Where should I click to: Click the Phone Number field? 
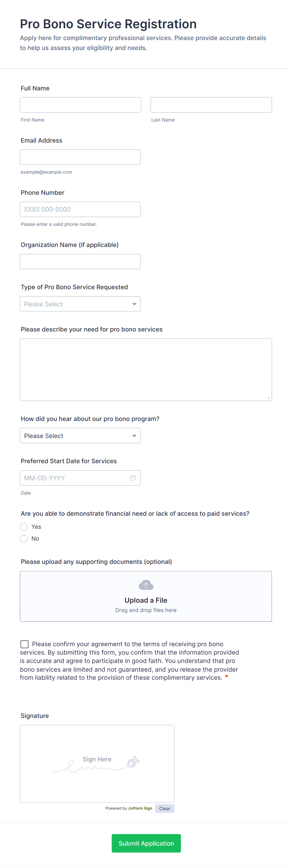(80, 209)
